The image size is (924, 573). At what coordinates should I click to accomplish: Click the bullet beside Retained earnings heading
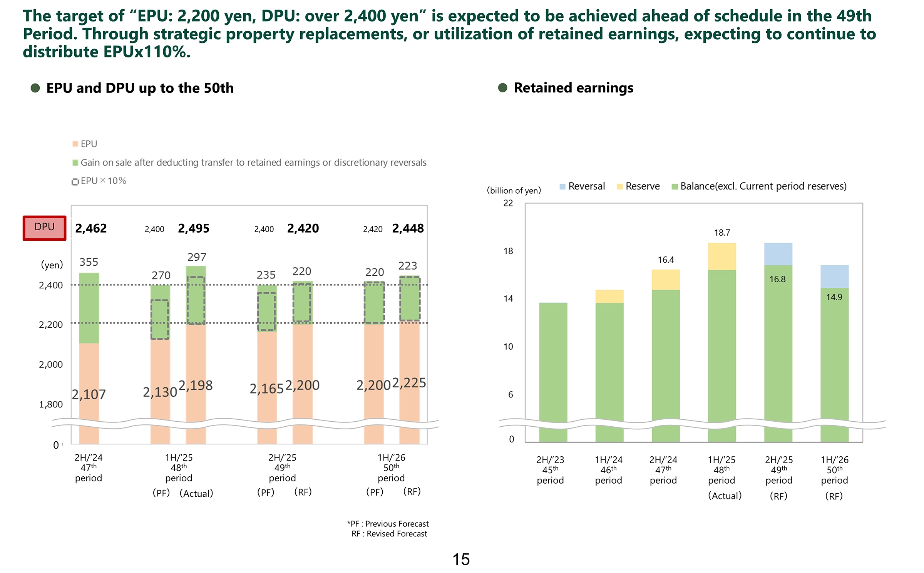coord(502,88)
